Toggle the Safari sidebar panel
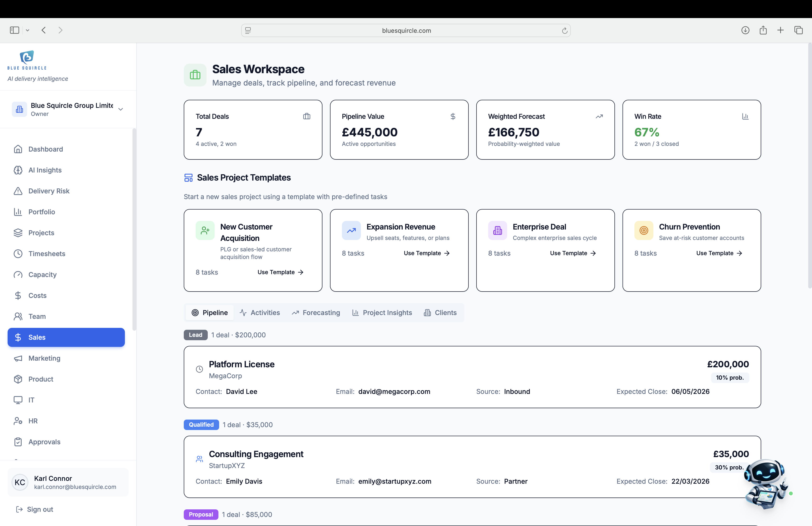The image size is (812, 526). click(x=14, y=30)
